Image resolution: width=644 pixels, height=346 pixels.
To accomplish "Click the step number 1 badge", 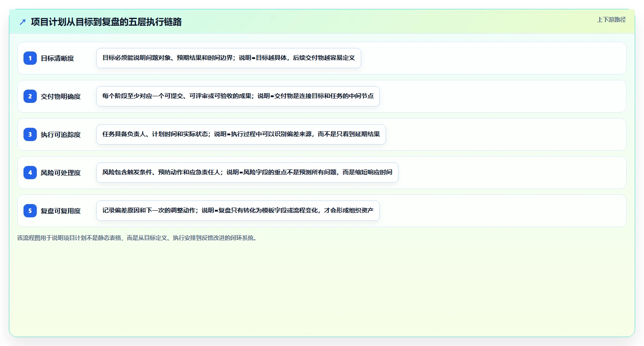I will (x=30, y=58).
